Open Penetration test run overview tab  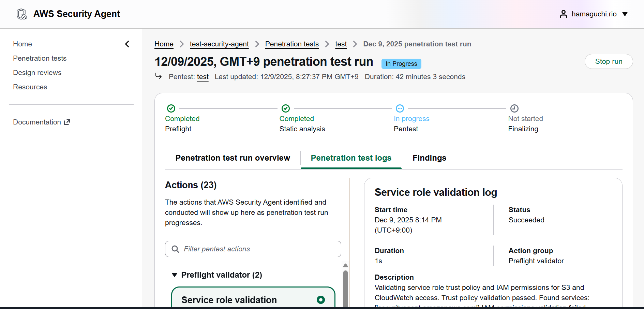233,158
